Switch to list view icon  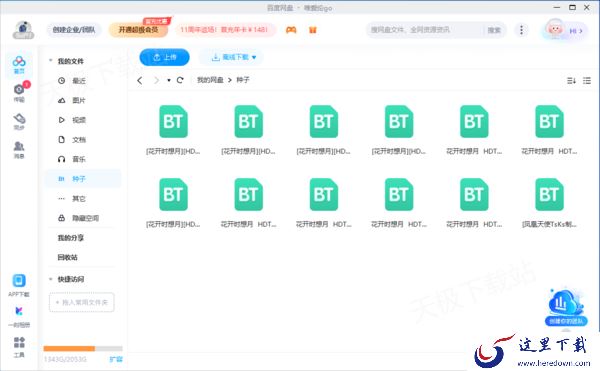pos(587,81)
